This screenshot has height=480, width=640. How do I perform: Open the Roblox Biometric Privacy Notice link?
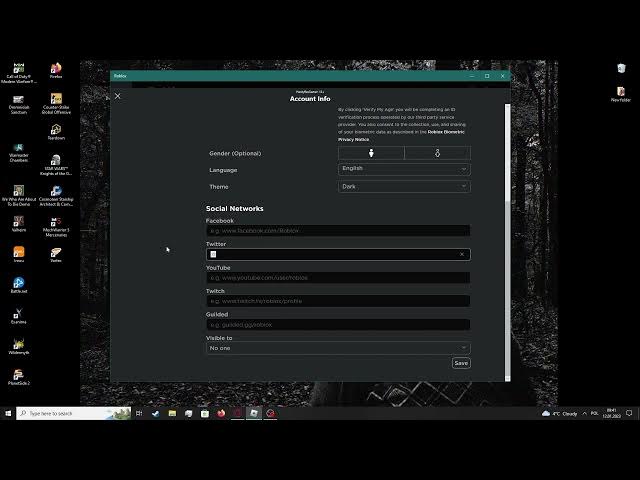[446, 132]
